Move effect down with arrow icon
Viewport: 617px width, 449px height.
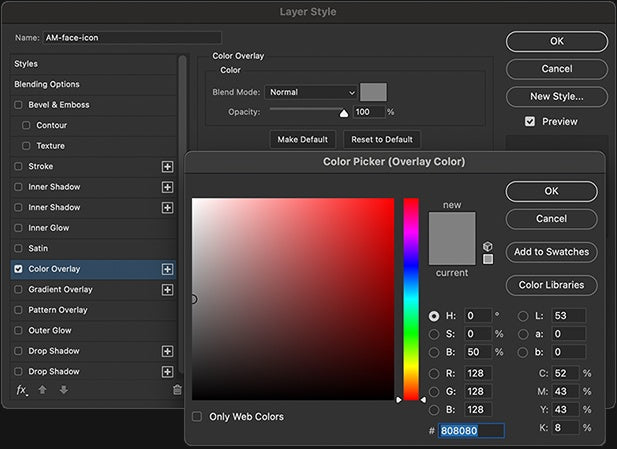(63, 390)
